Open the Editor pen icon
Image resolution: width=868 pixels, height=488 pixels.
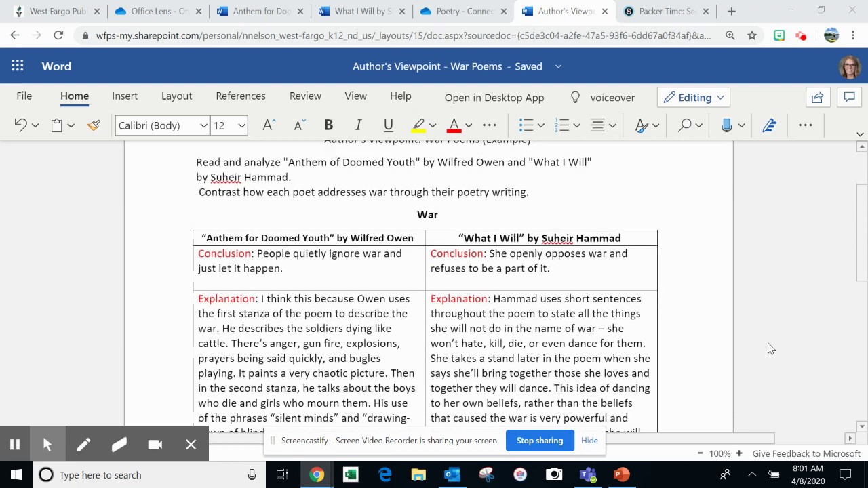[769, 125]
